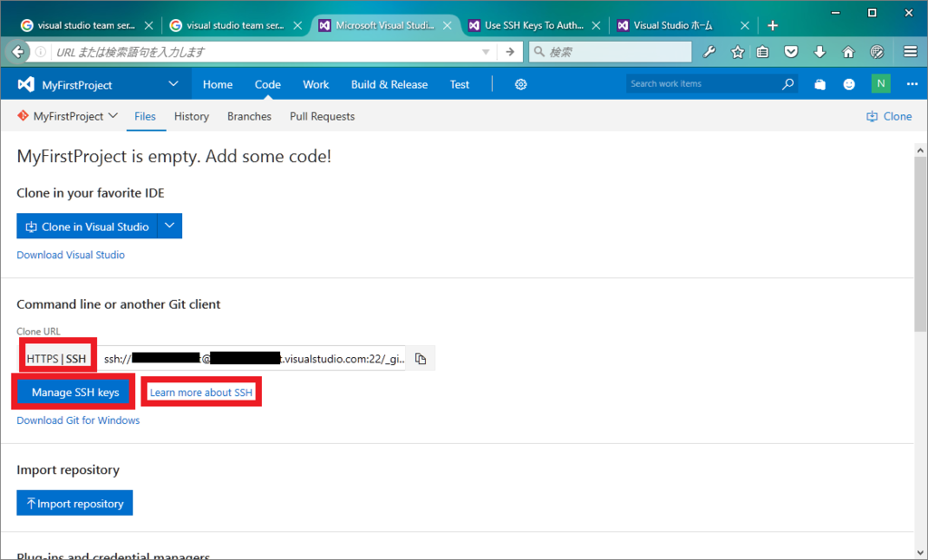Switch to the Pull Requests tab
This screenshot has width=928, height=560.
[323, 117]
